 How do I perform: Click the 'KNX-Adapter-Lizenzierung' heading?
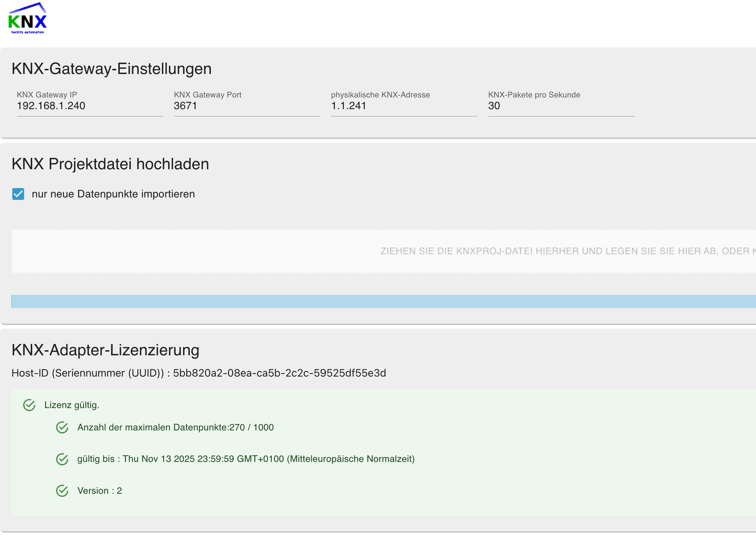click(x=105, y=350)
